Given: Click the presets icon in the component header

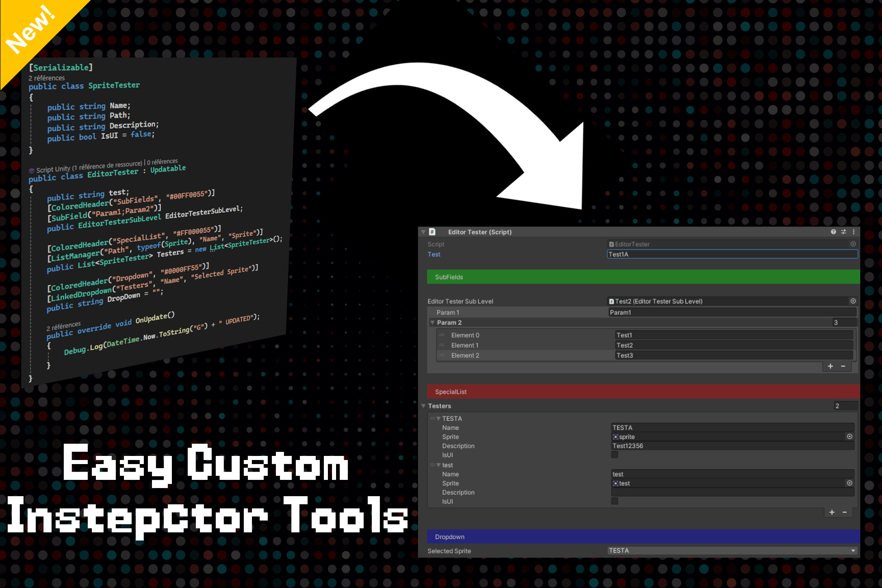Looking at the screenshot, I should click(843, 232).
